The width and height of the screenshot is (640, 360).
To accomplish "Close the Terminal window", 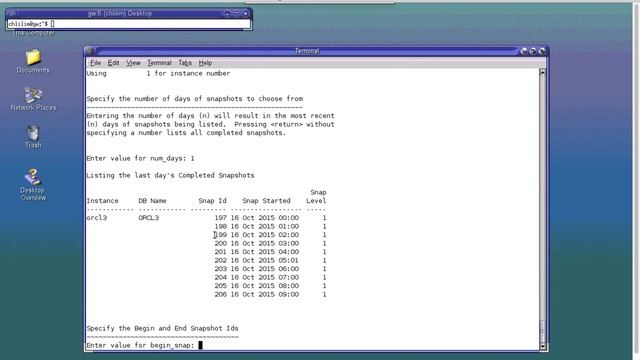I will click(542, 51).
